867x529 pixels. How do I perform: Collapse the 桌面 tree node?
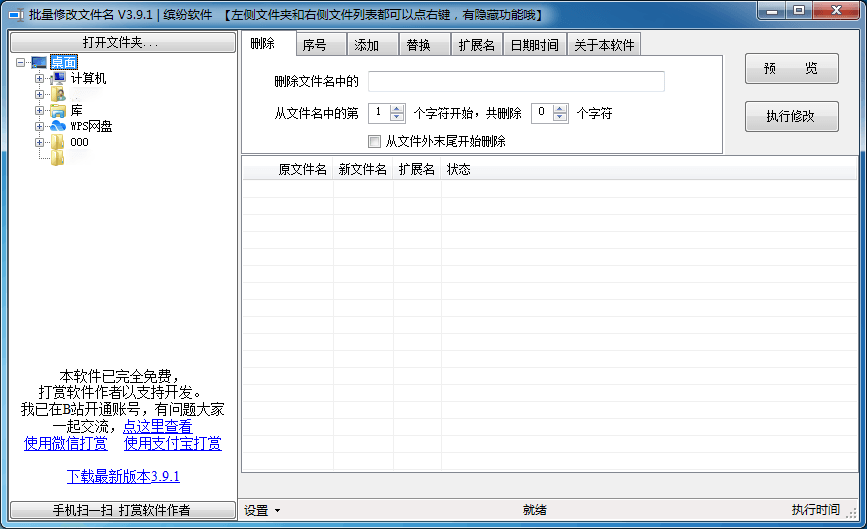[x=22, y=62]
